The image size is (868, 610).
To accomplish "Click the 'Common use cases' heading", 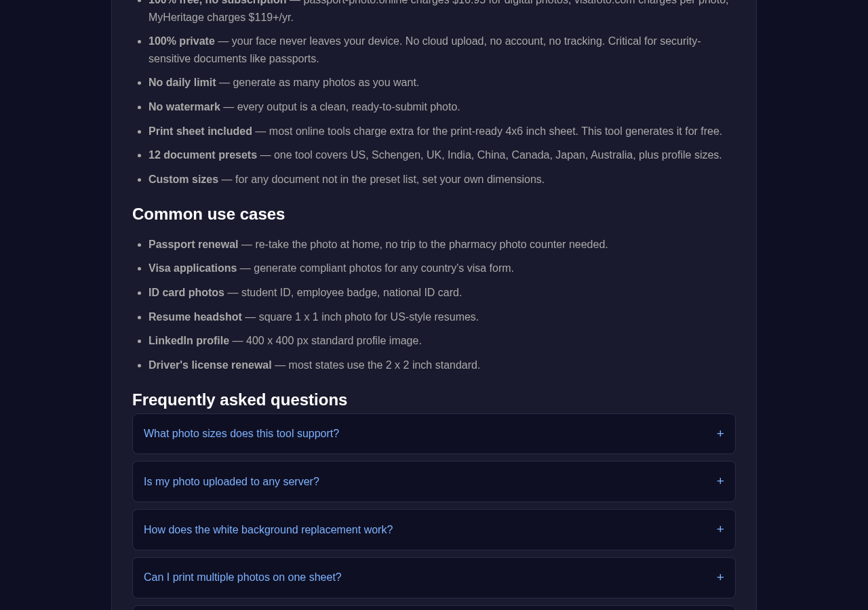I will 208,214.
